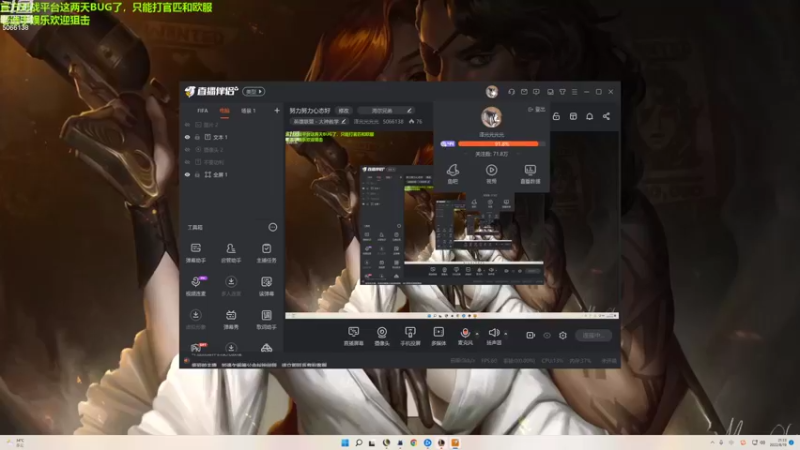Edit the category field with pencil icon
The width and height of the screenshot is (800, 450).
click(x=319, y=121)
